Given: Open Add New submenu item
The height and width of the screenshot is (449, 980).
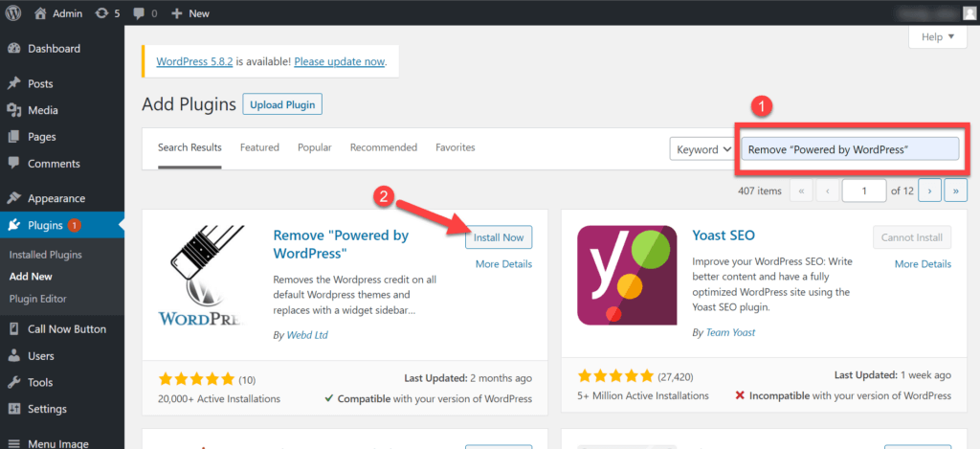Looking at the screenshot, I should pos(31,277).
